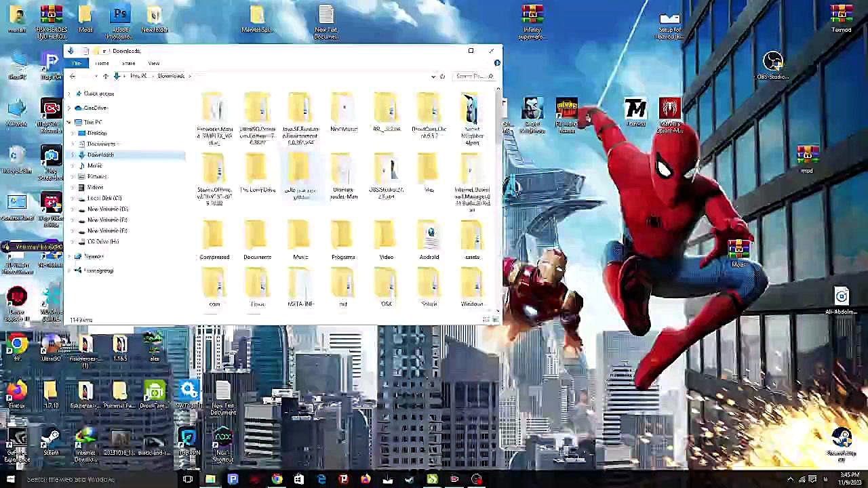Viewport: 868px width, 488px height.
Task: Open the UltraISO desktop shortcut
Action: point(51,346)
